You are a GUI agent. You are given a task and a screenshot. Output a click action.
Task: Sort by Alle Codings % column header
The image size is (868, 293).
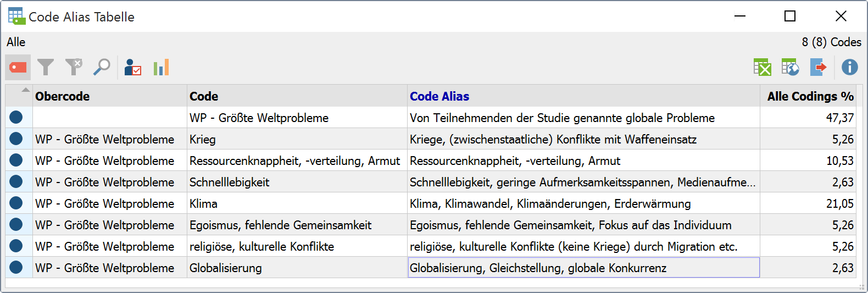click(808, 96)
